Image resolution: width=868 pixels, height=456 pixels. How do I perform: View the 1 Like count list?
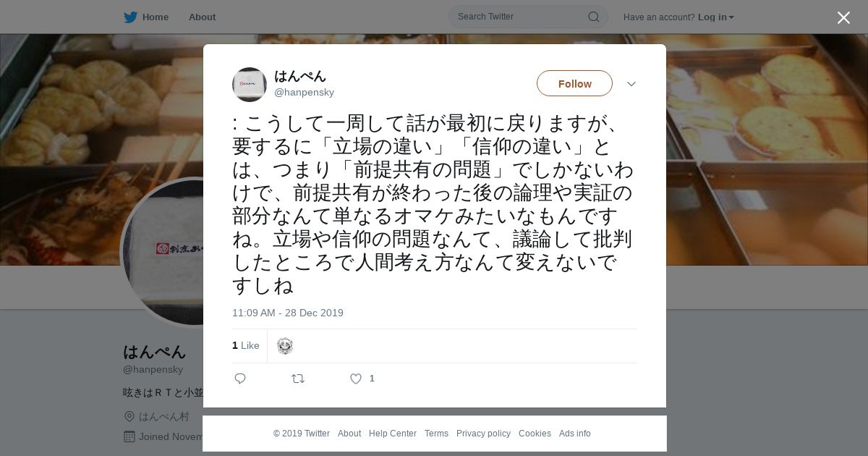point(246,346)
